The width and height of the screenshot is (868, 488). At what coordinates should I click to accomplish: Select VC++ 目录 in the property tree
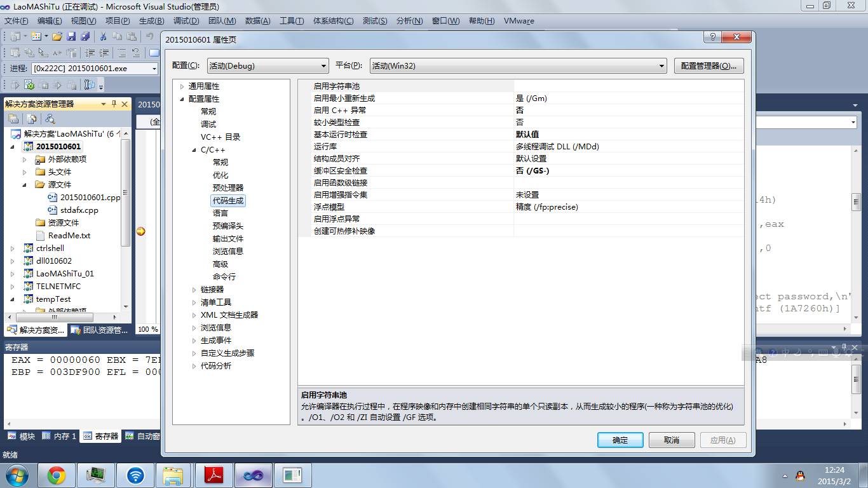220,137
